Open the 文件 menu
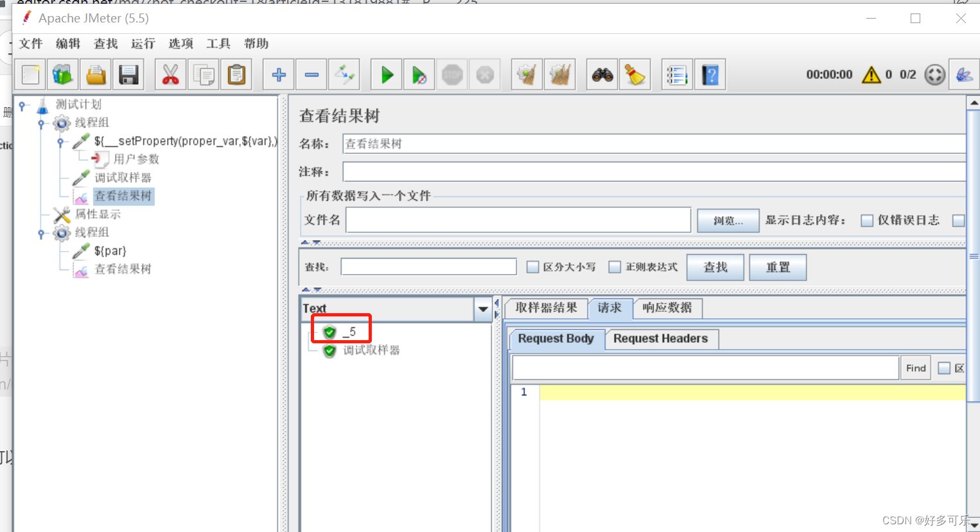The height and width of the screenshot is (532, 980). pyautogui.click(x=31, y=44)
